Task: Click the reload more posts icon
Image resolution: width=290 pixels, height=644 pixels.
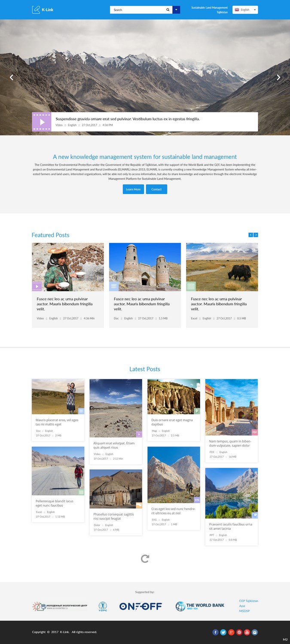Action: (x=145, y=559)
